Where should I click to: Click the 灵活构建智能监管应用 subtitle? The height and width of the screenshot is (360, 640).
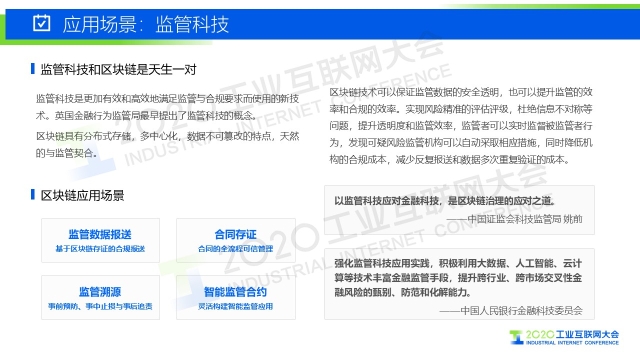(x=236, y=307)
